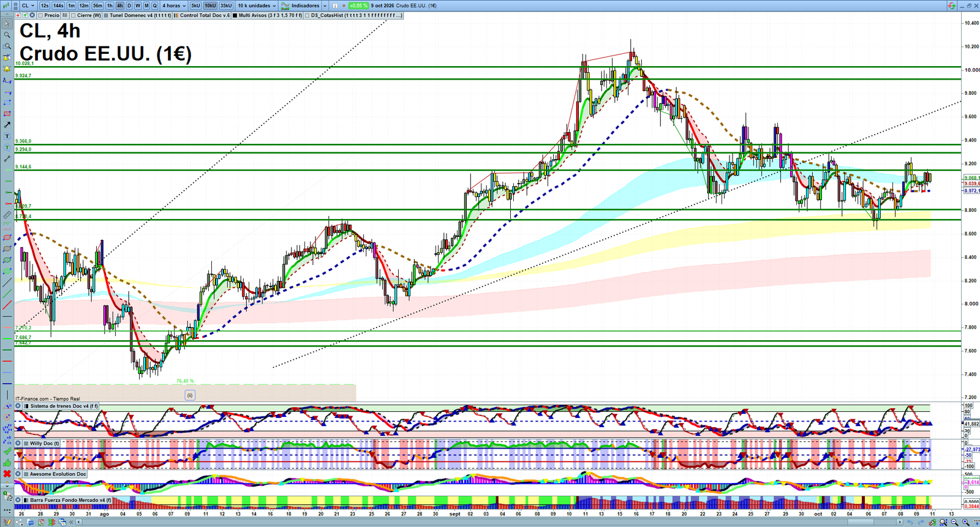Screen dimensions: 980x527
Task: Open Multi Avisos indicator tab
Action: click(266, 15)
